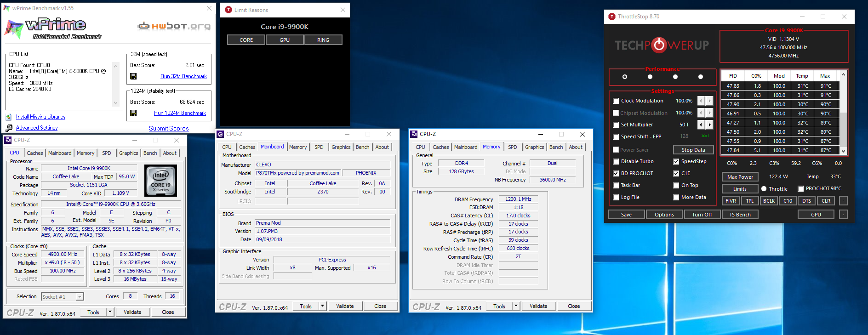Uncheck BD PROCHOT in ThrottleStop
The image size is (868, 335).
tap(616, 174)
